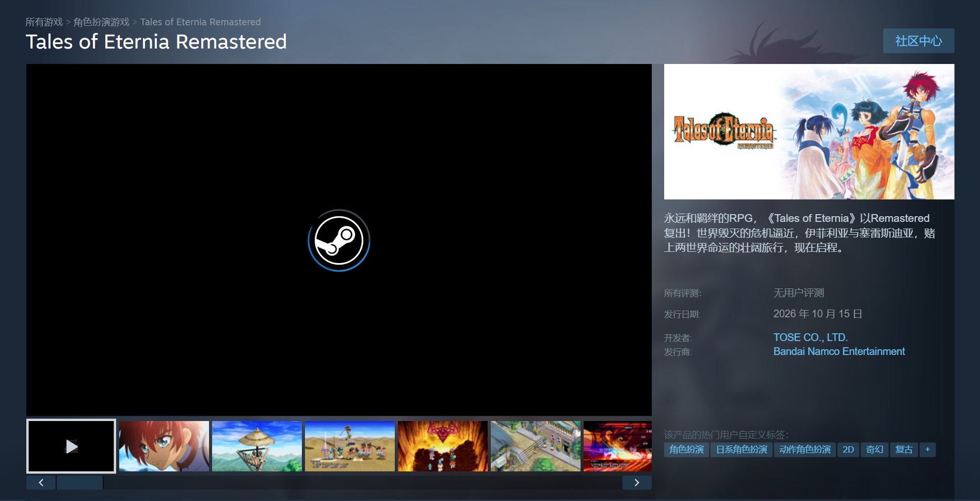The image size is (980, 501).
Task: Go to 所有游戏 in the breadcrumb
Action: [44, 22]
